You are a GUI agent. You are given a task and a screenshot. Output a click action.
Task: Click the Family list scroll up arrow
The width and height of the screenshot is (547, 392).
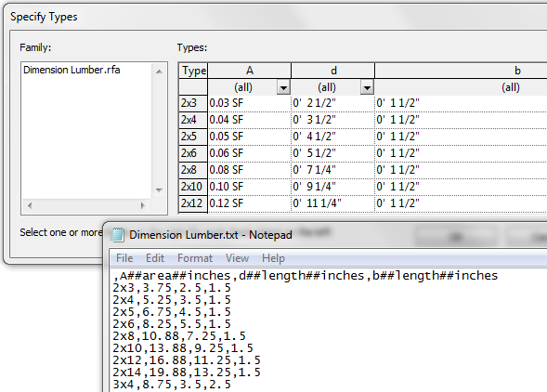[x=159, y=72]
